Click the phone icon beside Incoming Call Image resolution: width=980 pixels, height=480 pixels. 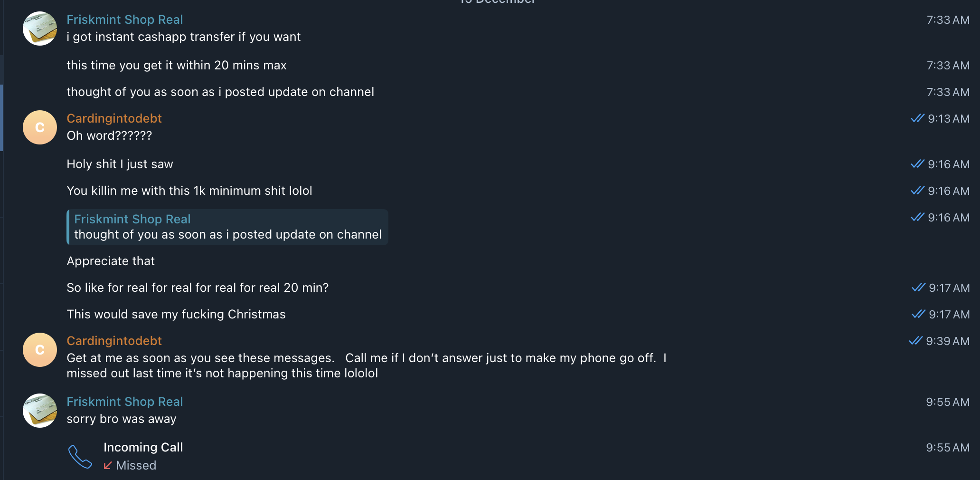[x=80, y=456]
